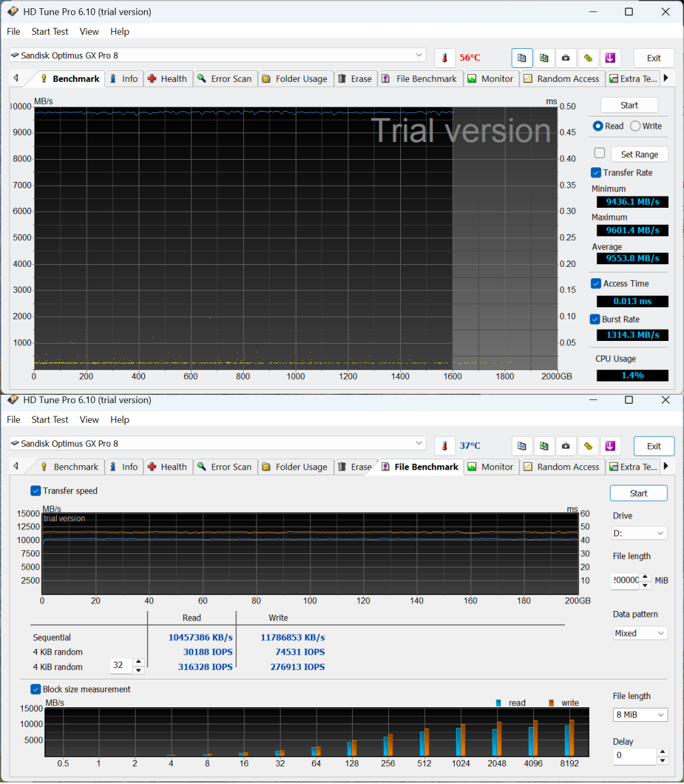Click the thermometer icon beside 56°C
The height and width of the screenshot is (784, 684).
[x=445, y=58]
